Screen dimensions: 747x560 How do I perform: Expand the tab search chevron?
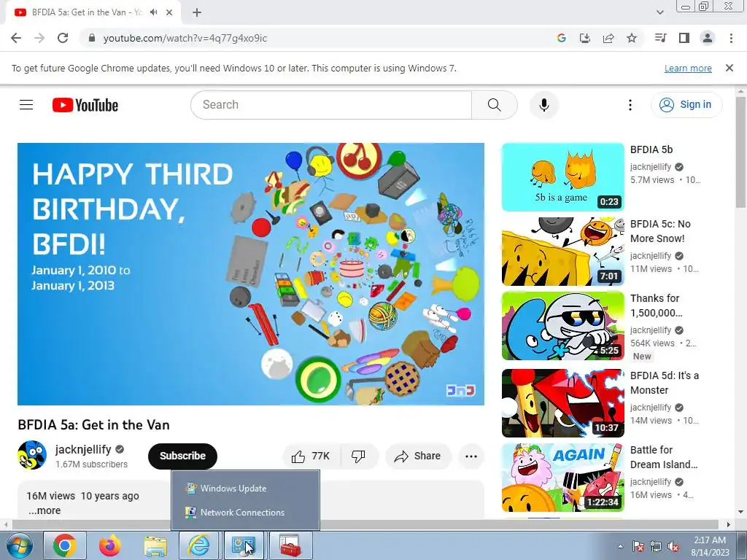[659, 12]
